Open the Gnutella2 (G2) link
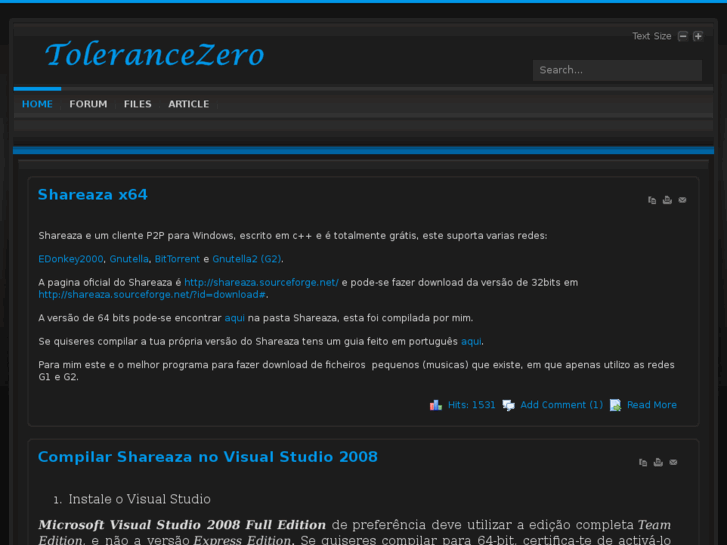727x545 pixels. click(x=247, y=259)
